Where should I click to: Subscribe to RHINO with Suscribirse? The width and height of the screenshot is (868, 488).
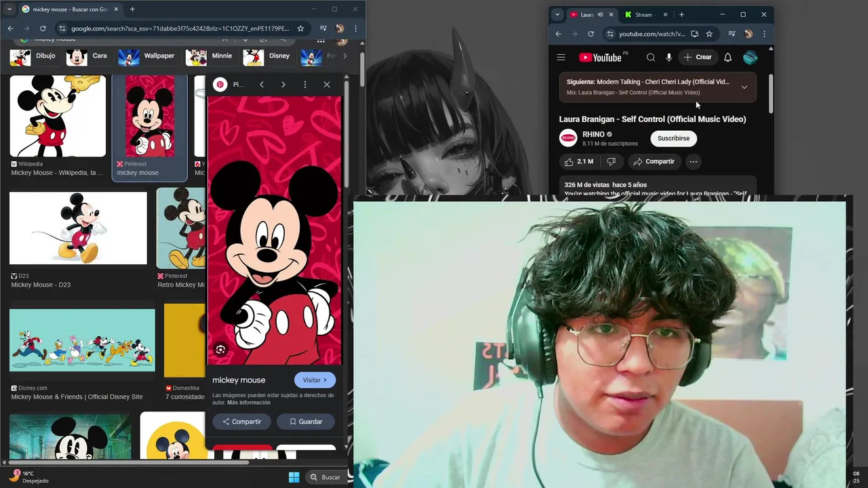click(673, 138)
